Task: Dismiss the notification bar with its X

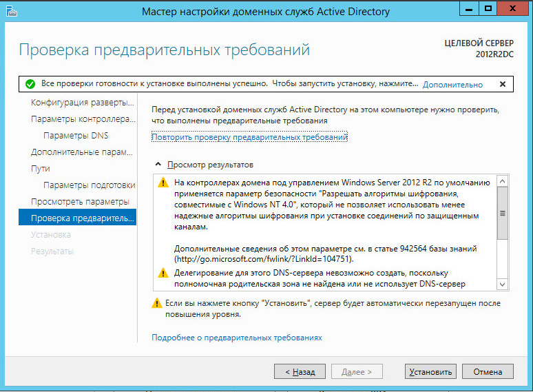Action: (x=503, y=84)
